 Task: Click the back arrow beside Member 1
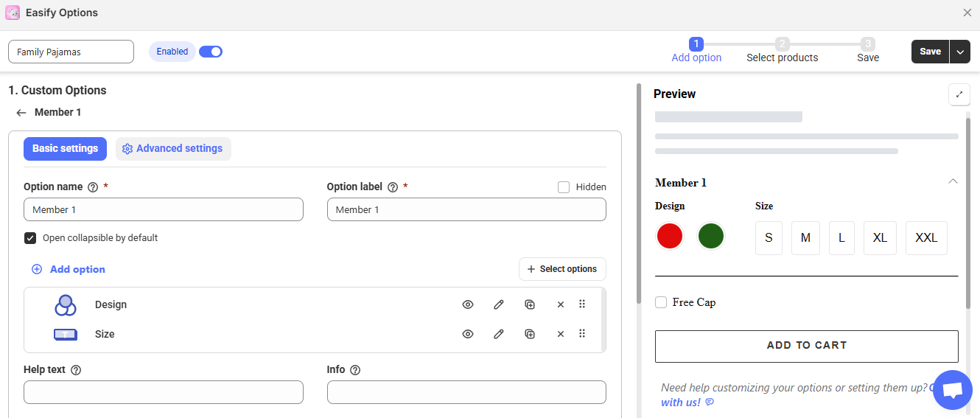tap(21, 113)
